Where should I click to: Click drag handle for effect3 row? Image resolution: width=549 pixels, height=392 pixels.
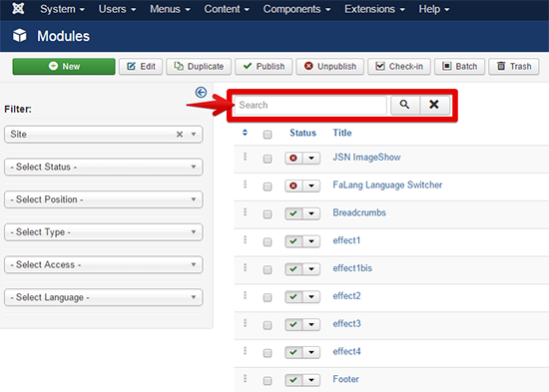pyautogui.click(x=246, y=323)
